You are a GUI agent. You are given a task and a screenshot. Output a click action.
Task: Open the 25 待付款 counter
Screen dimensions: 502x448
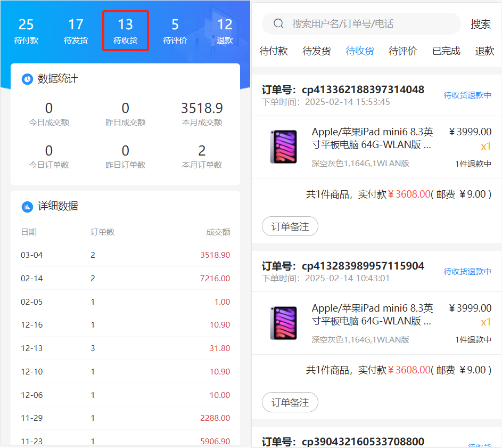26,31
